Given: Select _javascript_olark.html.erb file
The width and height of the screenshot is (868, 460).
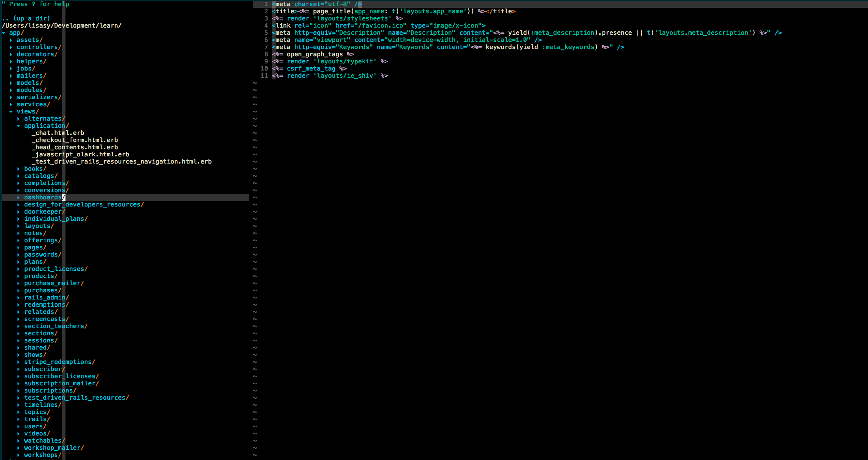Looking at the screenshot, I should [x=80, y=154].
